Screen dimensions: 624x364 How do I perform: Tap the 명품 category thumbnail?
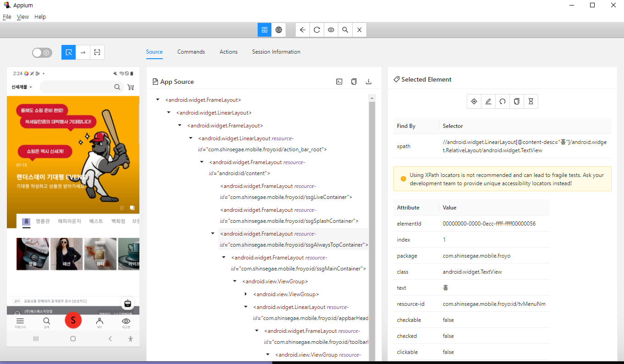pos(33,254)
